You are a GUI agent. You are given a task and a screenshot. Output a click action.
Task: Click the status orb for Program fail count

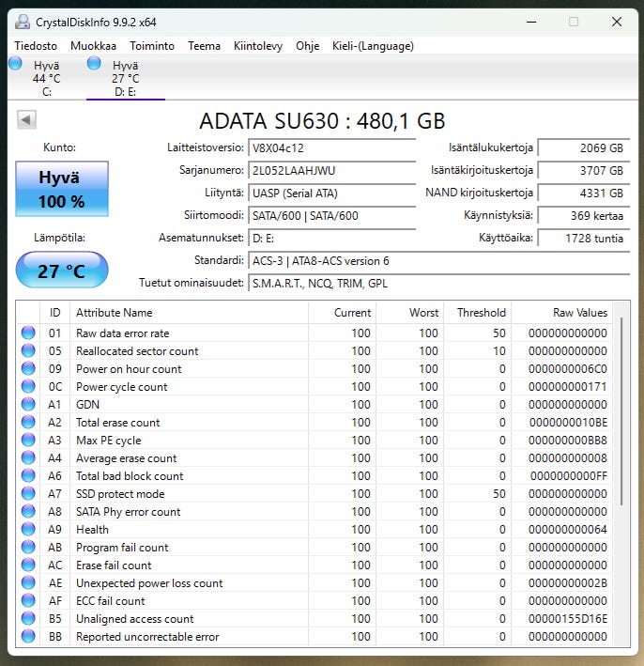[x=28, y=547]
